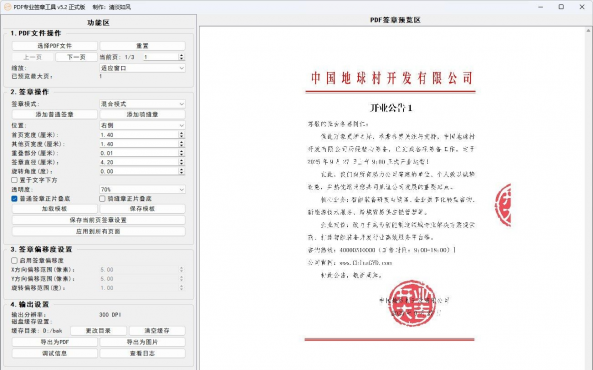593x370 pixels.
Task: Click the 选择PDF文件 button
Action: point(54,46)
